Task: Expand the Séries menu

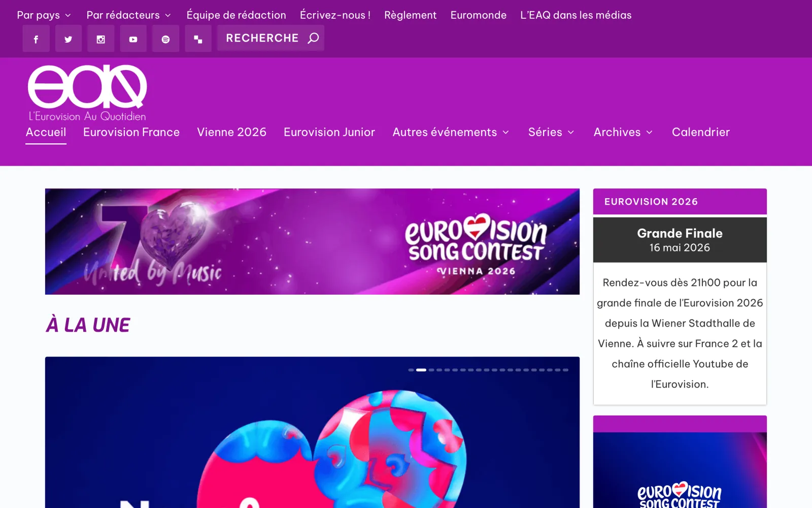Action: pos(551,132)
